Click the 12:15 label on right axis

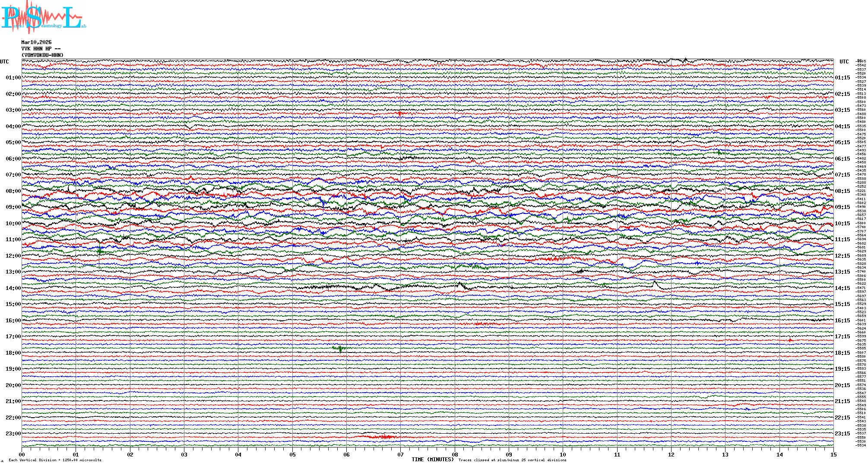click(x=842, y=256)
